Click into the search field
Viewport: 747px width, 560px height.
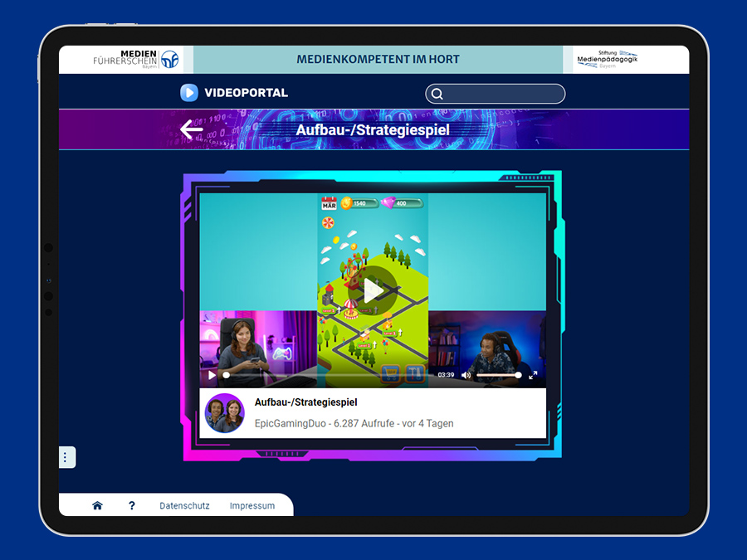click(x=495, y=94)
